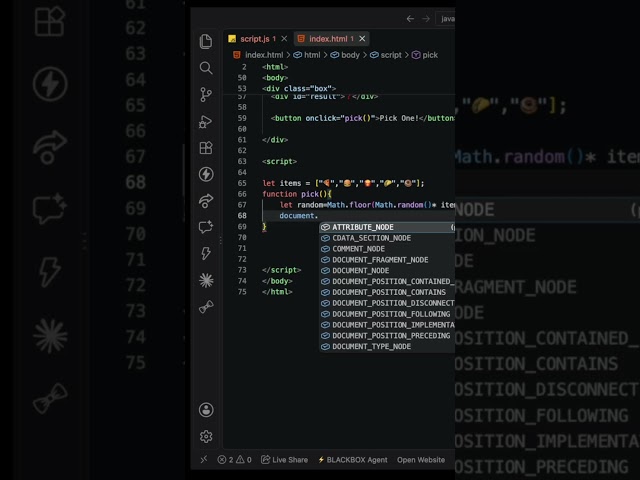
Task: Open the starburst asterisk icon in activity bar
Action: pos(206,280)
